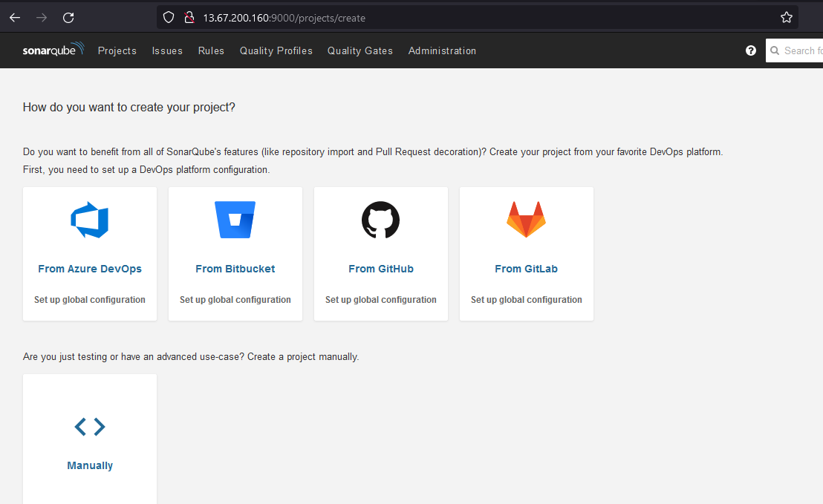
Task: Open the Administration menu
Action: 442,50
